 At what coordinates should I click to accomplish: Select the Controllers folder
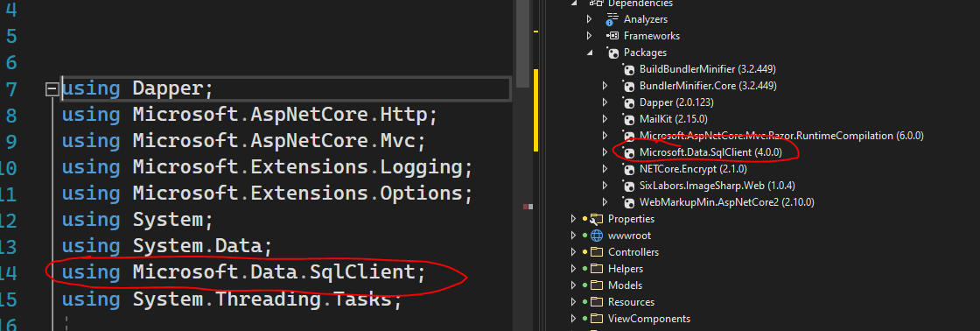[x=633, y=252]
